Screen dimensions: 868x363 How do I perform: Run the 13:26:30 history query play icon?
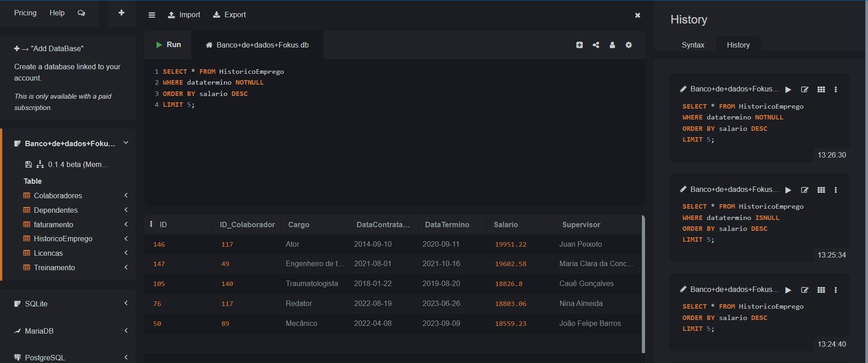click(788, 90)
